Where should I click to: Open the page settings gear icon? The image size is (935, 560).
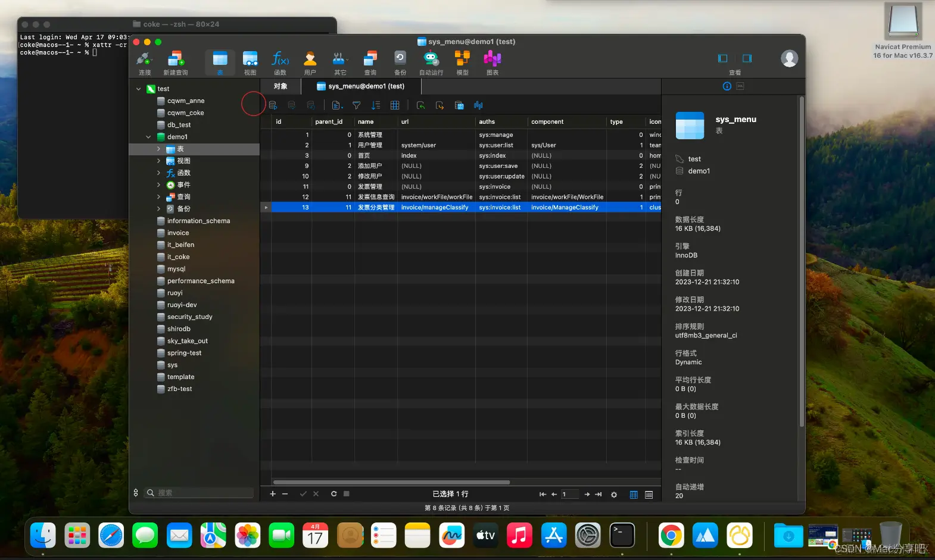tap(614, 495)
